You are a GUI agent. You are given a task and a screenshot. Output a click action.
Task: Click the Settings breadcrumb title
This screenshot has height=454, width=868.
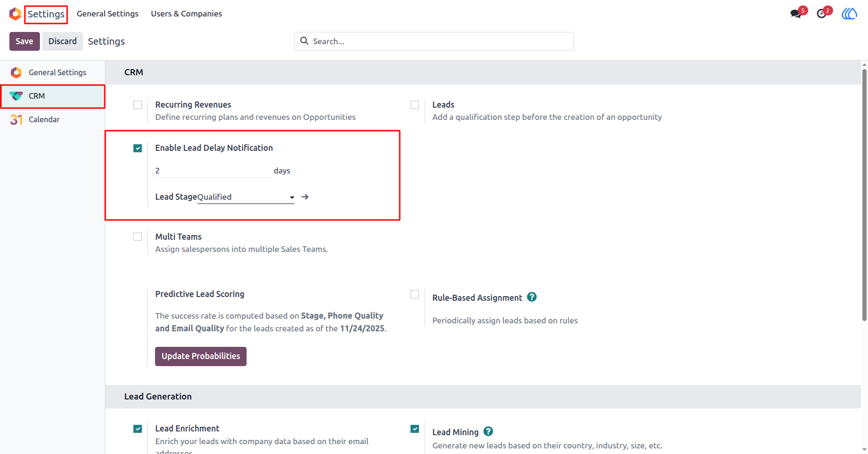click(x=106, y=41)
